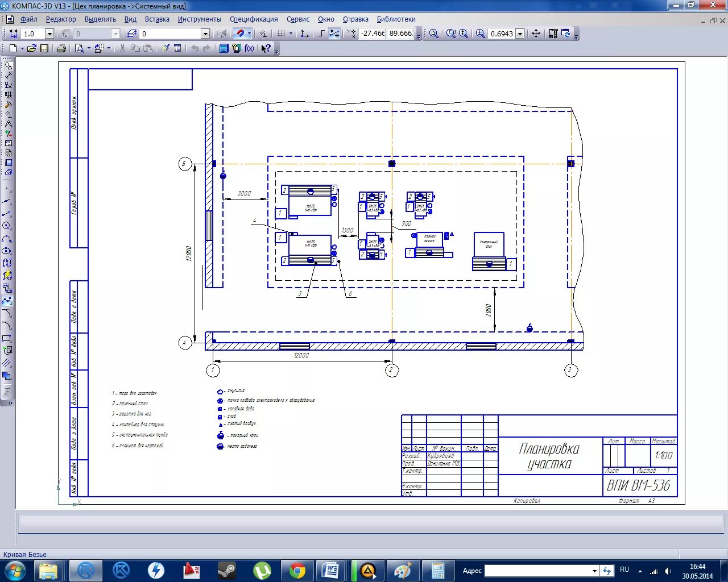
Task: Create a new document with the blank-page icon
Action: click(13, 49)
